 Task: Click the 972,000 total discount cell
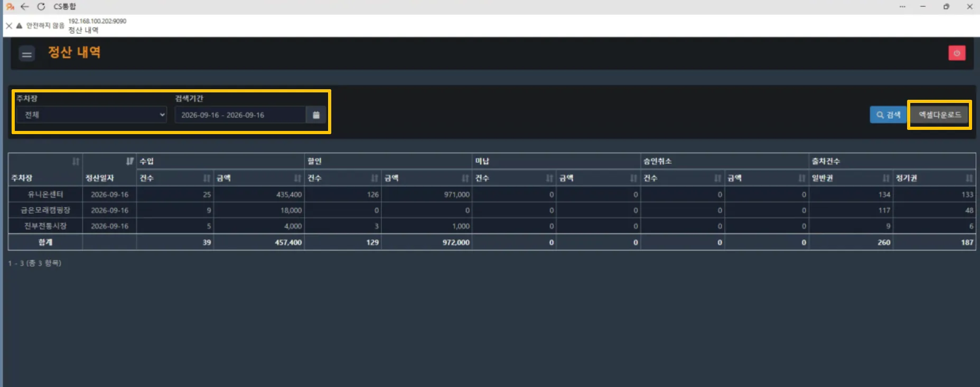coord(427,242)
